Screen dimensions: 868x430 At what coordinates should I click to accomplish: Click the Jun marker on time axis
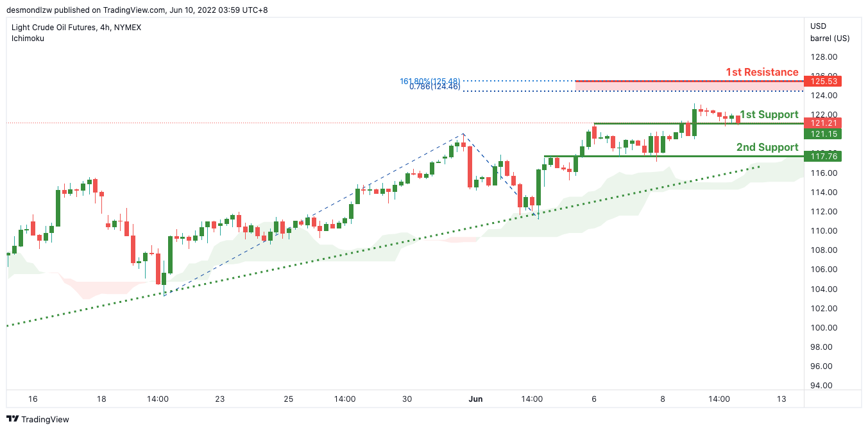(x=476, y=399)
